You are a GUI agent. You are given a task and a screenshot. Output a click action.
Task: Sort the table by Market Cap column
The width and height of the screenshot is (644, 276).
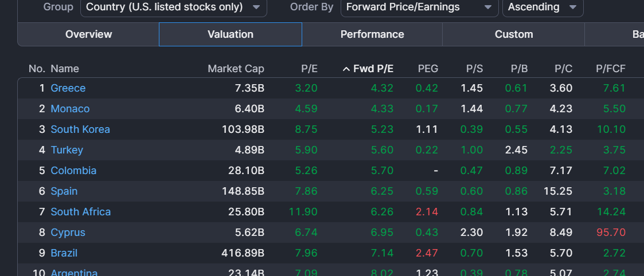[236, 69]
